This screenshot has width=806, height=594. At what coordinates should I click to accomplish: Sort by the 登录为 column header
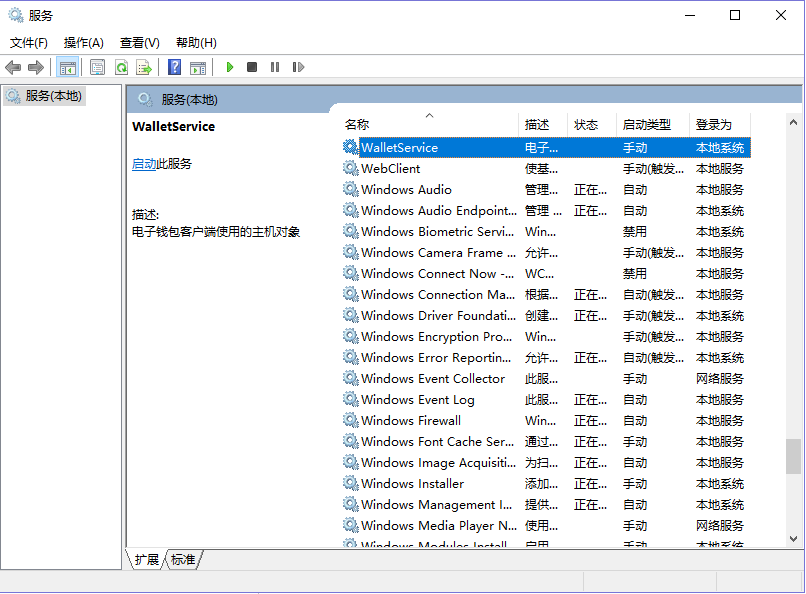(720, 124)
